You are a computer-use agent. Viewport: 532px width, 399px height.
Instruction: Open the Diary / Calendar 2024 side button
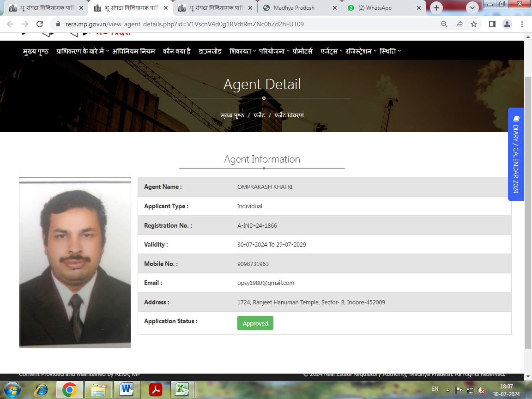(516, 154)
